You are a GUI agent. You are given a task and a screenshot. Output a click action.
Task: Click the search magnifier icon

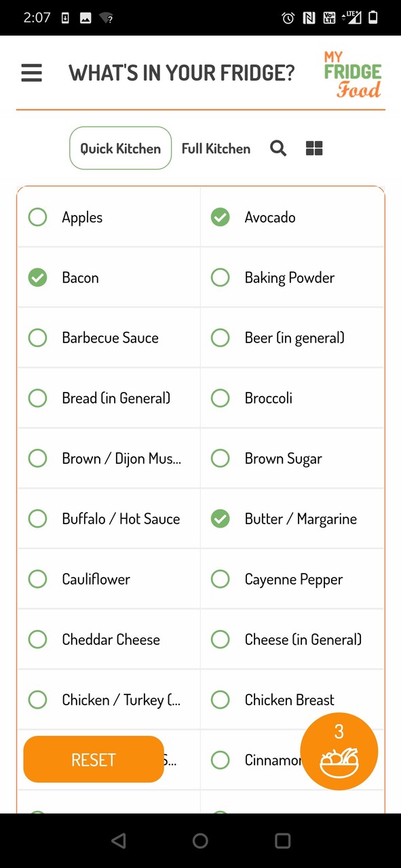coord(278,148)
